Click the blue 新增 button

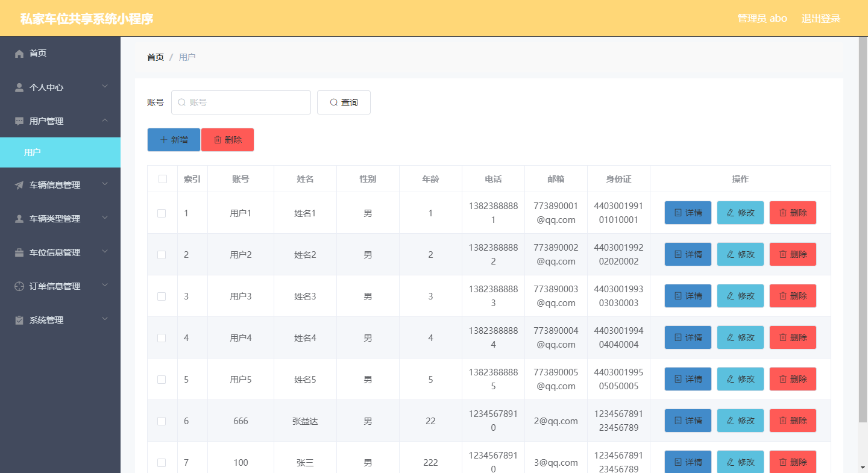[174, 140]
